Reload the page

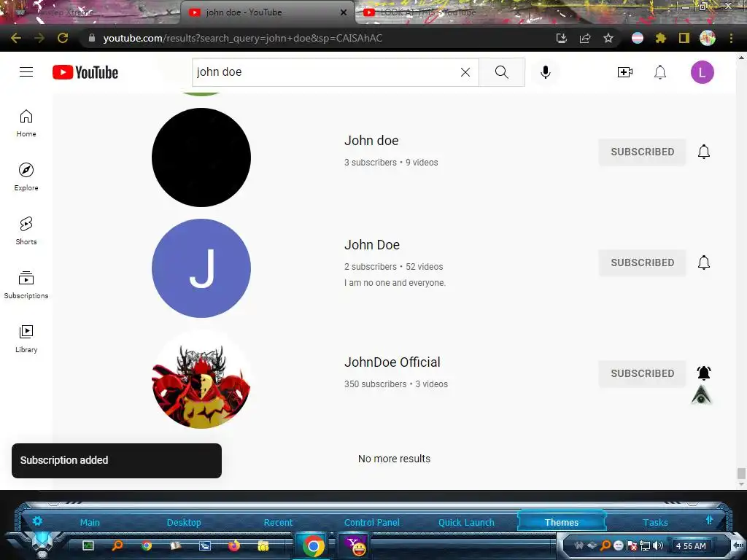click(x=63, y=38)
